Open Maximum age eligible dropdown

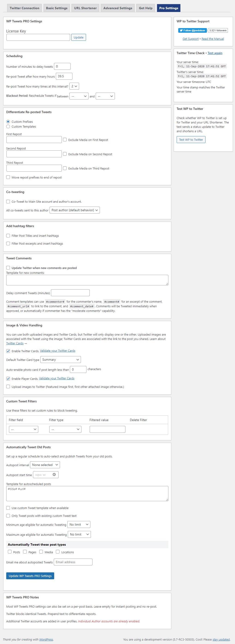[79, 534]
